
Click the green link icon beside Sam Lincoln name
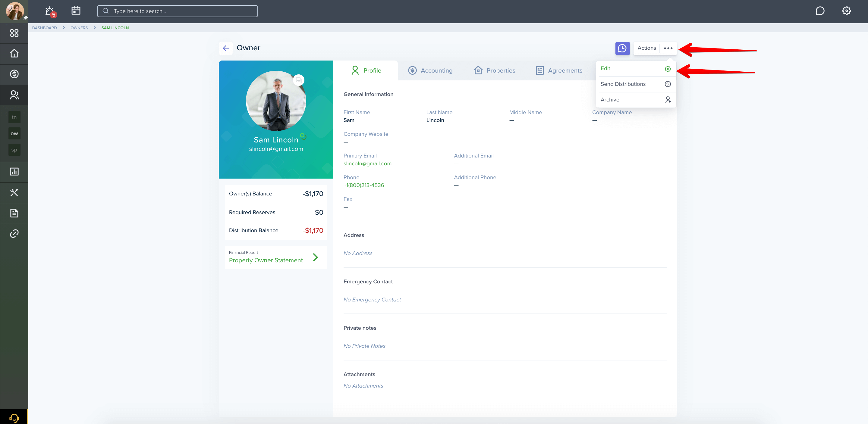(x=303, y=136)
